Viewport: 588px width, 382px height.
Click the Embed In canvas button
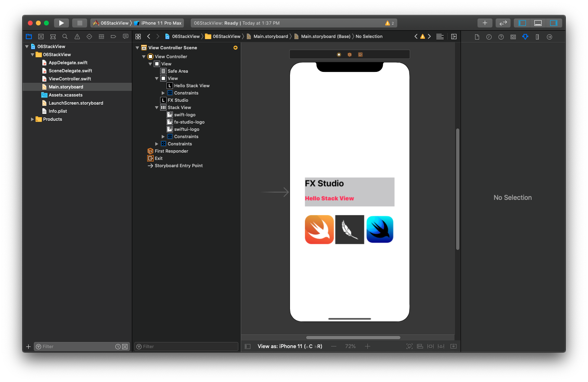coord(453,346)
